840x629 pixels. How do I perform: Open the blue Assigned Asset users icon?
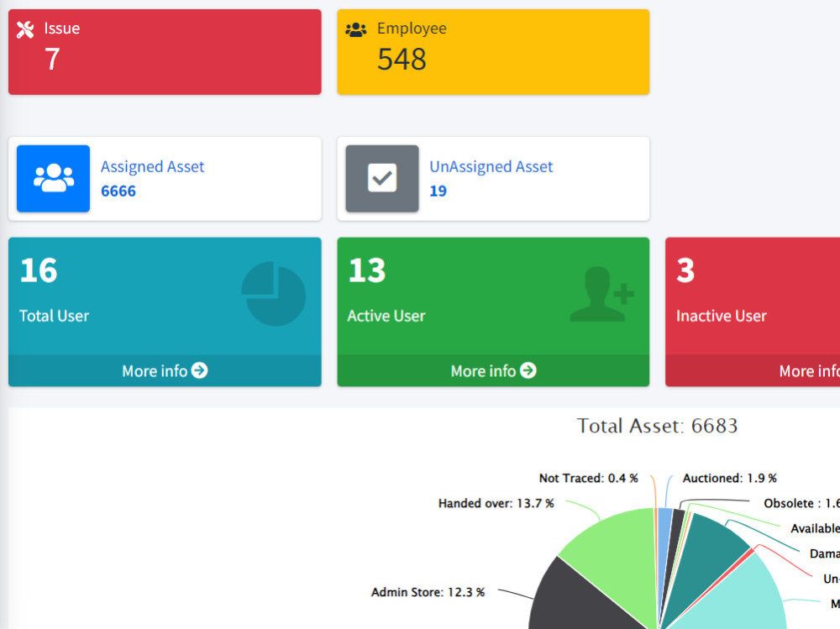click(x=53, y=178)
